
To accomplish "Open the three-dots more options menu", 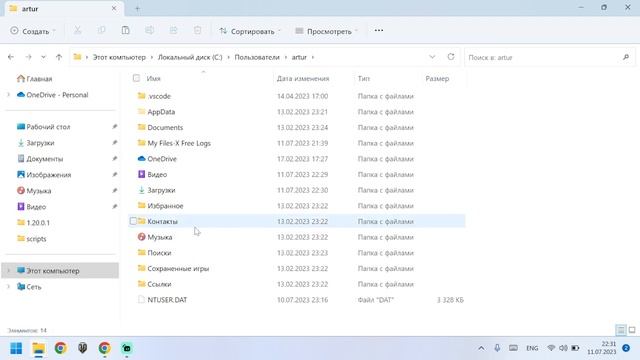I will coord(379,31).
